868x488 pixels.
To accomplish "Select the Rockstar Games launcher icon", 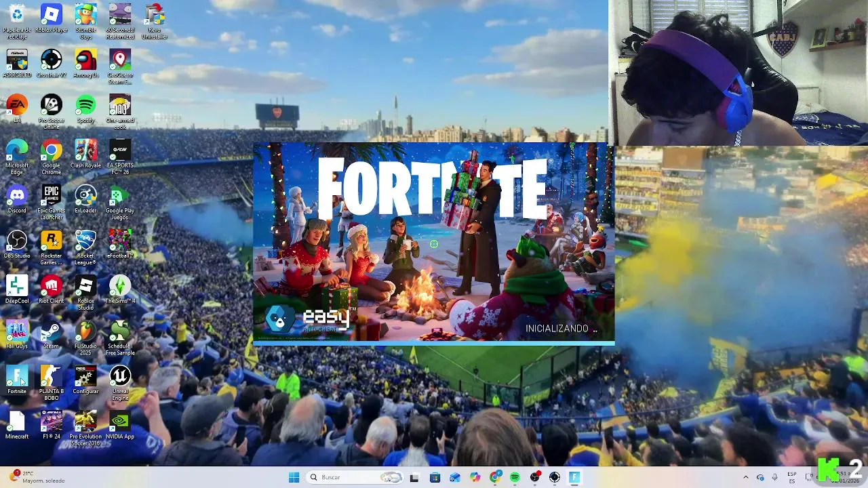I will pyautogui.click(x=52, y=247).
